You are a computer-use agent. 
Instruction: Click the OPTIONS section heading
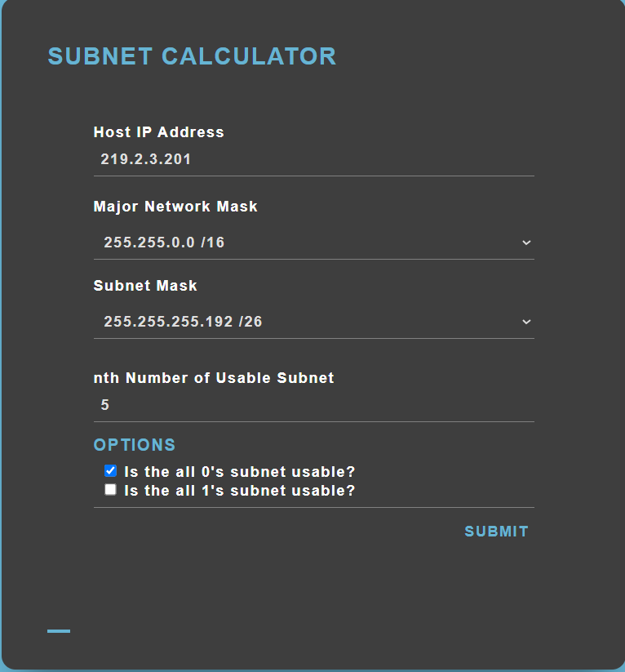[134, 445]
